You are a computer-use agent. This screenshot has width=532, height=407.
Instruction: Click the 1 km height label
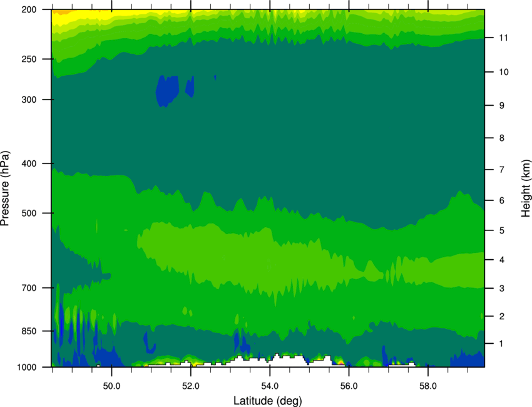501,344
